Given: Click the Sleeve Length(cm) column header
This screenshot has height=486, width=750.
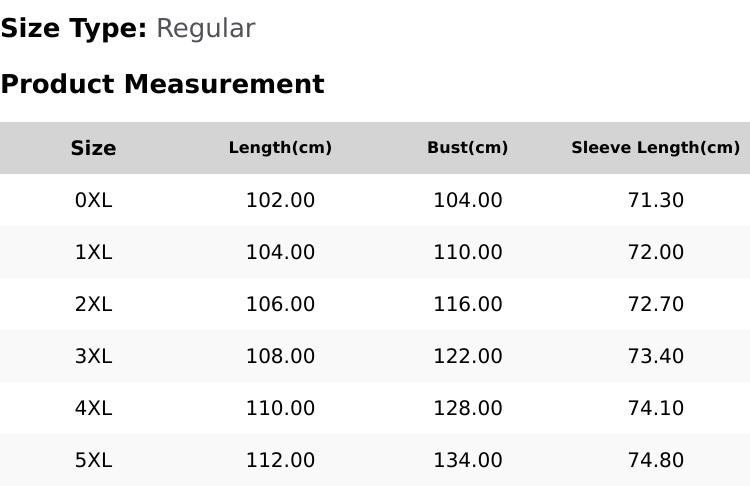Looking at the screenshot, I should (656, 148).
